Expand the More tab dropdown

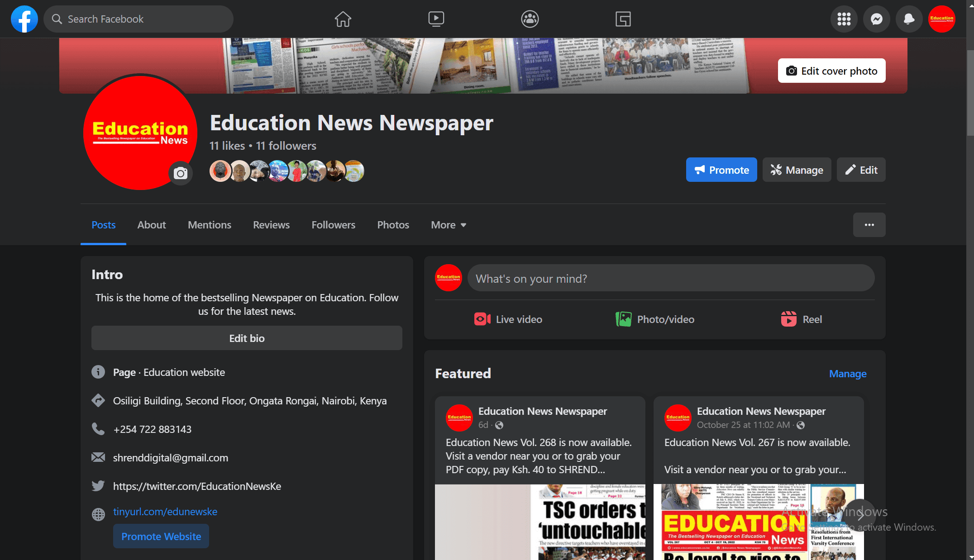point(449,225)
